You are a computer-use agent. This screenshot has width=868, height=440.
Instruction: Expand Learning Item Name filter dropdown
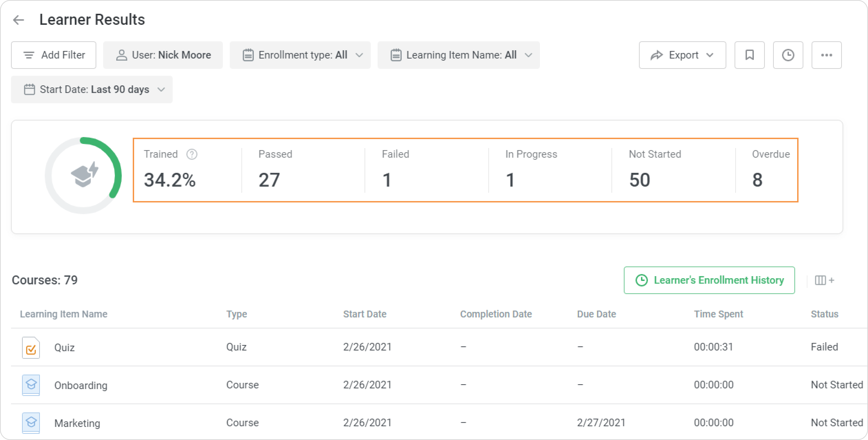(x=458, y=55)
